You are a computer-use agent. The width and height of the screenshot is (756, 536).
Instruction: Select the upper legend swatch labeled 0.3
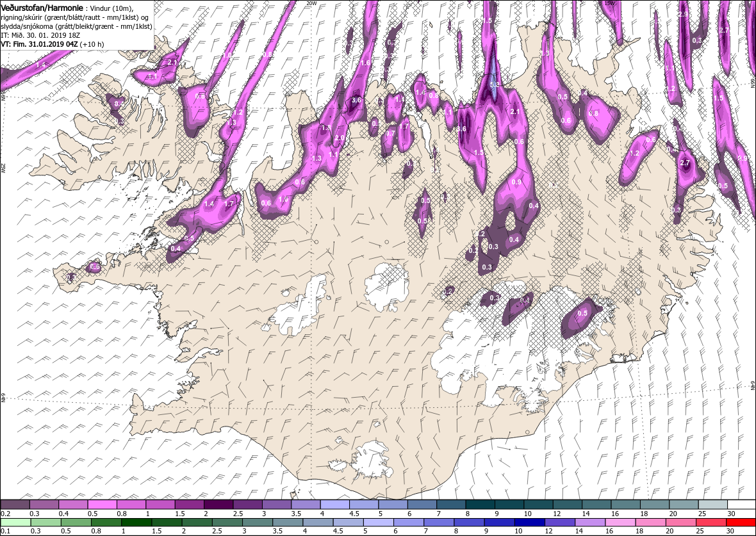[x=44, y=505]
